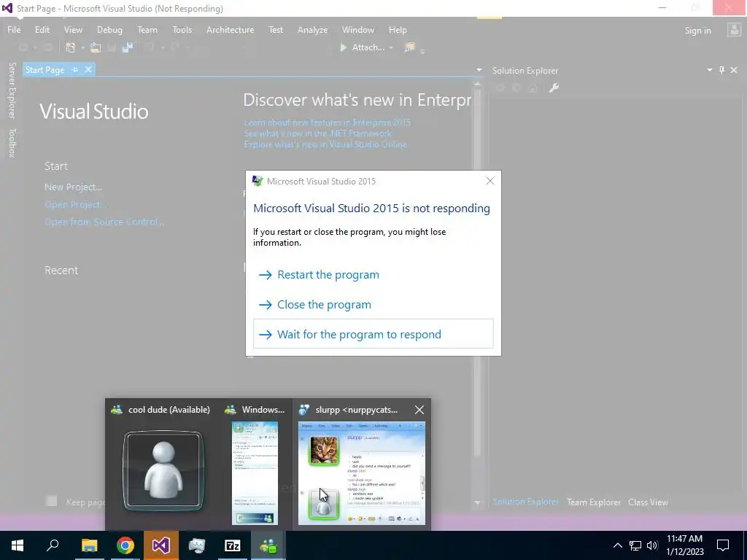Open Windows taskbar search
Screen dimensions: 747x560
point(53,545)
